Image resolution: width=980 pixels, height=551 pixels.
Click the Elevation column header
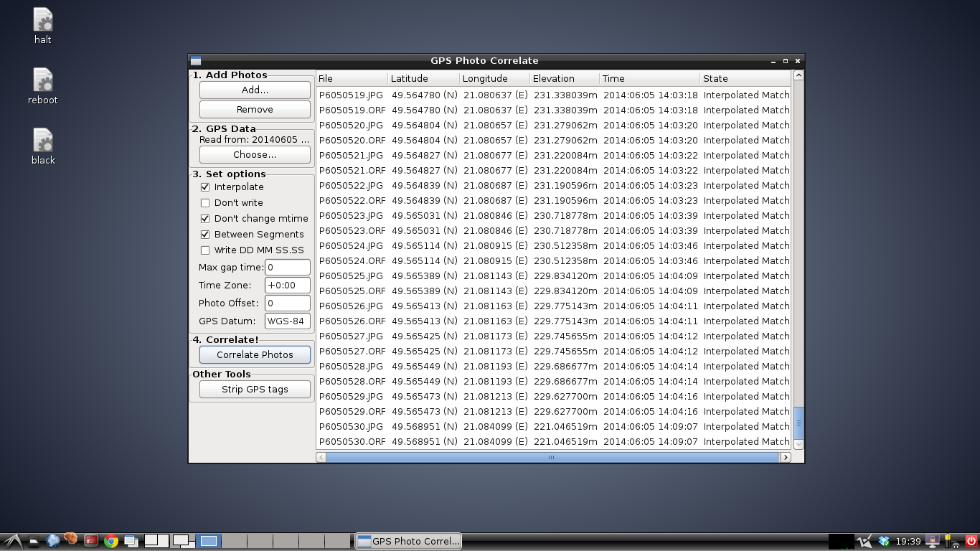point(562,79)
